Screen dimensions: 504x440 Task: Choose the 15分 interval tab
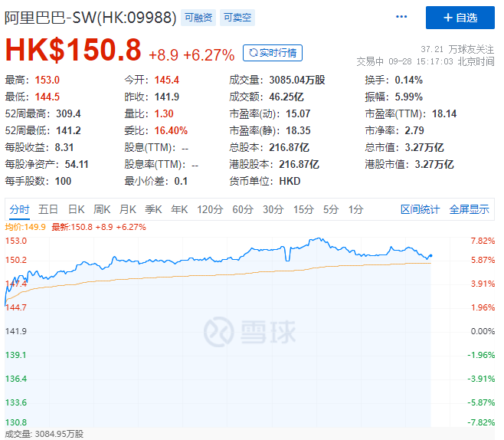point(303,209)
